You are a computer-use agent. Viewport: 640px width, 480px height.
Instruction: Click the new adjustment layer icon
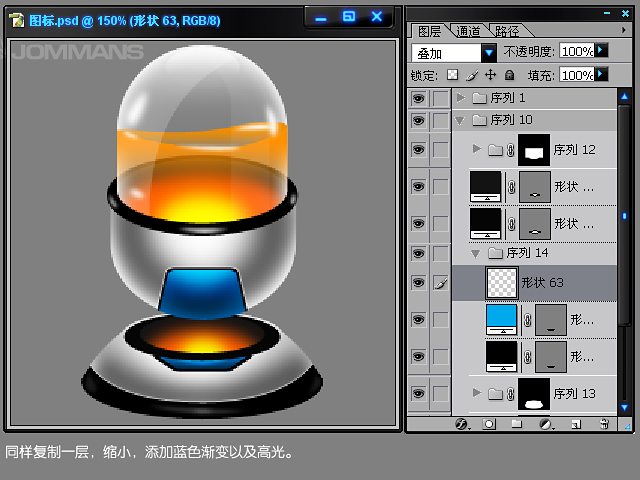(x=545, y=424)
